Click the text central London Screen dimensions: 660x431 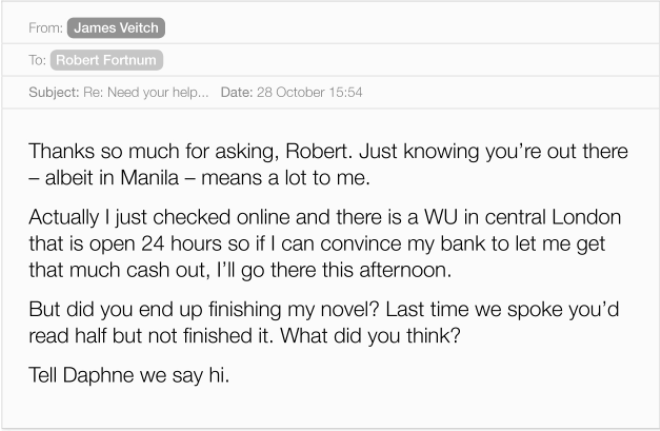tap(553, 217)
